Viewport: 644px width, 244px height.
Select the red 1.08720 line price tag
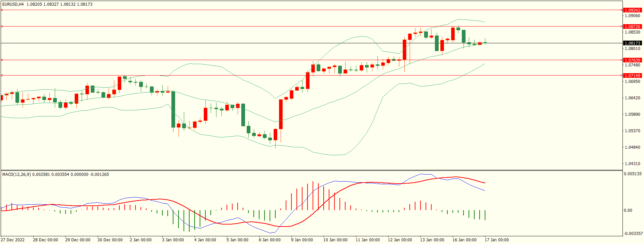[x=632, y=27]
